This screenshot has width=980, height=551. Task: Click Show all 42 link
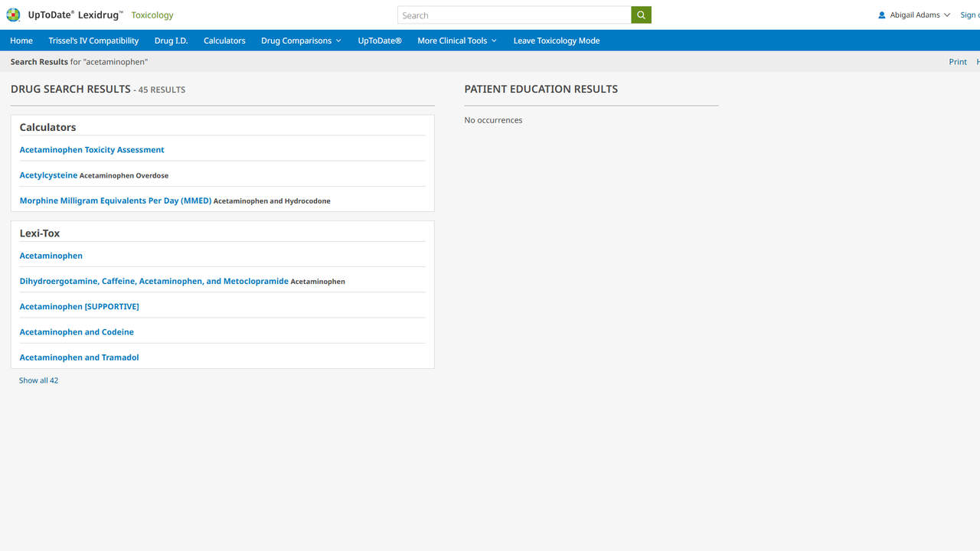coord(38,380)
